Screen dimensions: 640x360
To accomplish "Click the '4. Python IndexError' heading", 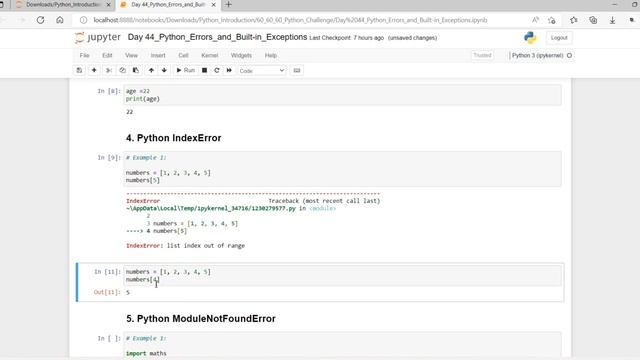I will (x=173, y=138).
